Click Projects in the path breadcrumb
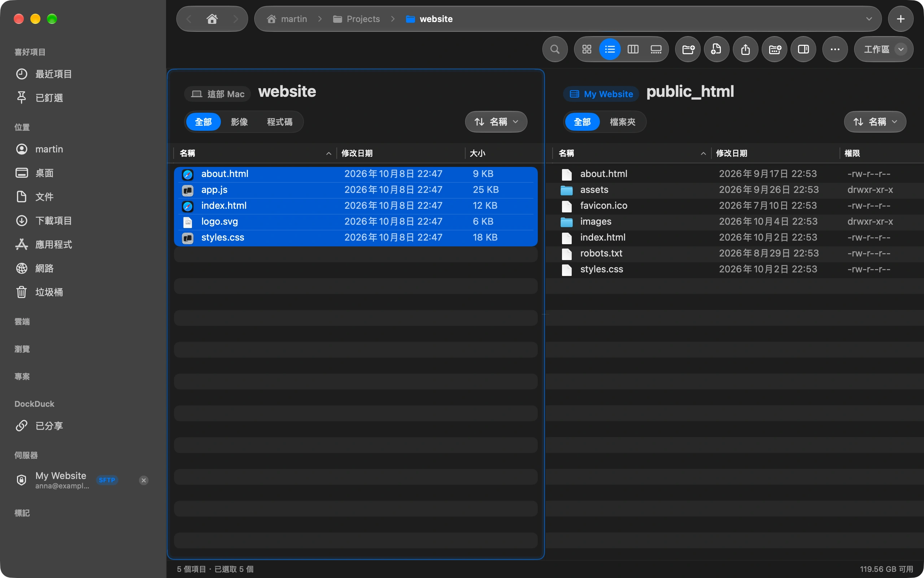Image resolution: width=924 pixels, height=578 pixels. coord(357,19)
